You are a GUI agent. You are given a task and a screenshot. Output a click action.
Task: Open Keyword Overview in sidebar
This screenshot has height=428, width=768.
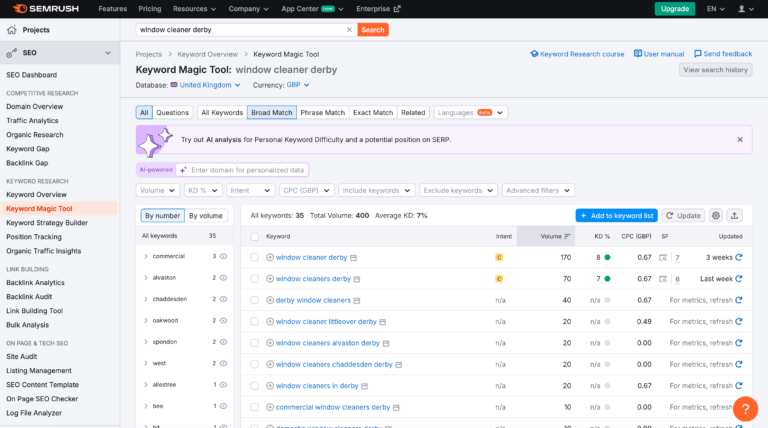(36, 194)
